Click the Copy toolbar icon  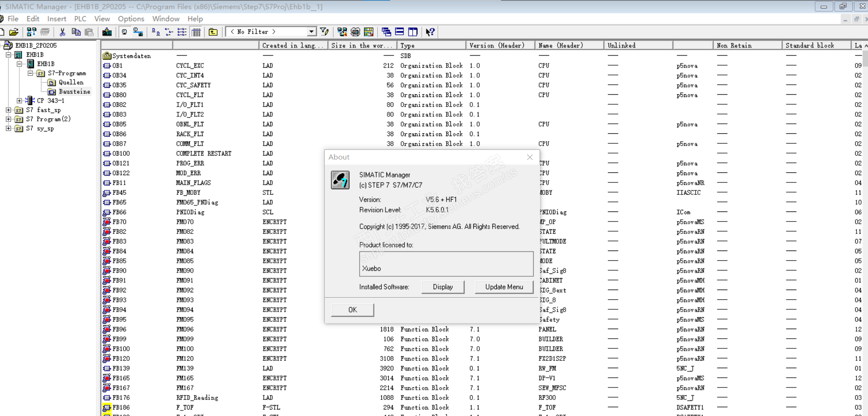76,32
